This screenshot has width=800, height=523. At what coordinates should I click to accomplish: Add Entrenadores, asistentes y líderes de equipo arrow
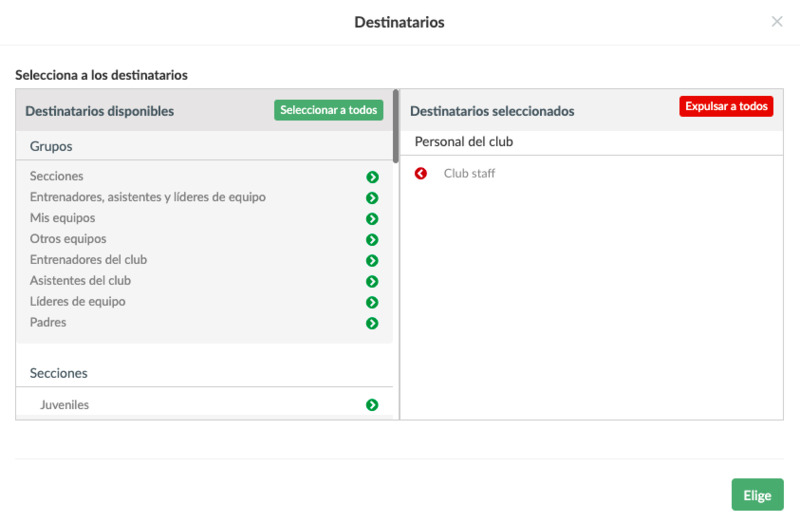[x=372, y=198]
